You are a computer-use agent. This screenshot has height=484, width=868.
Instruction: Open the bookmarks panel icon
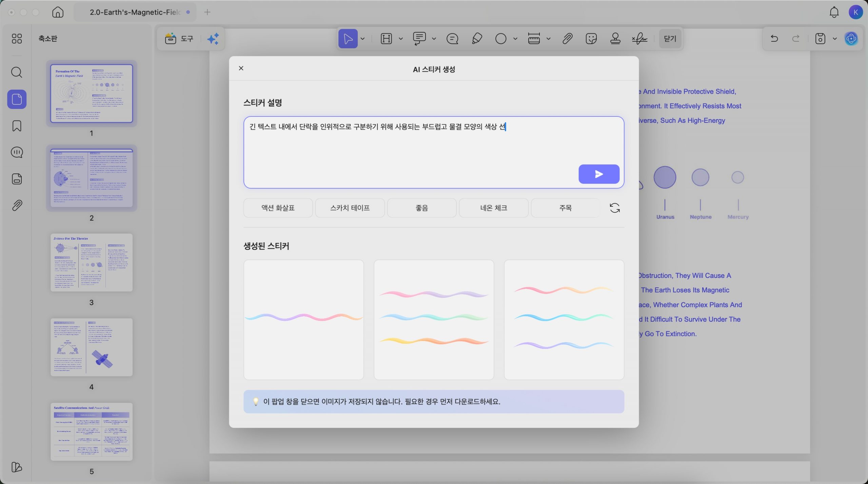[x=17, y=126]
